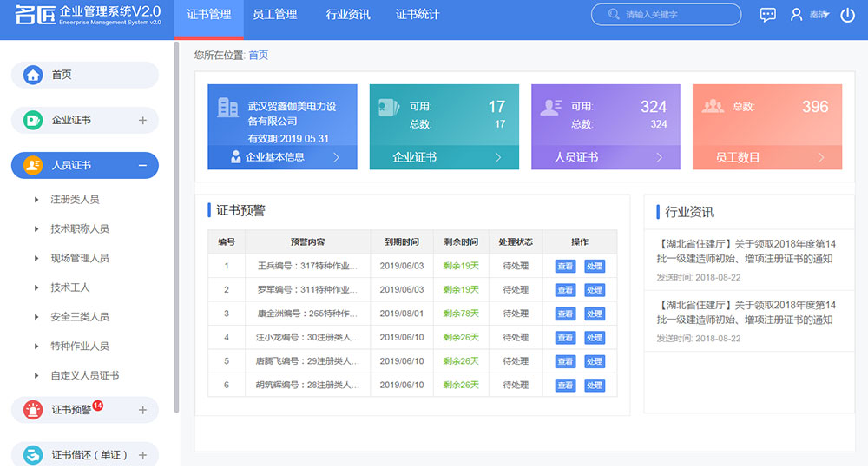Click the user profile icon in header
Screen dimensions: 868x469
click(796, 15)
